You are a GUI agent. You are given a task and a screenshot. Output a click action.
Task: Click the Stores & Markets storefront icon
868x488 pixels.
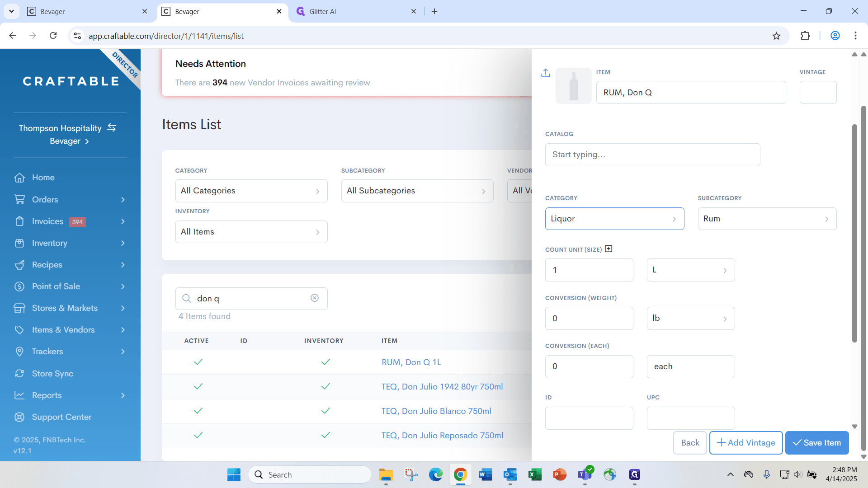tap(19, 308)
